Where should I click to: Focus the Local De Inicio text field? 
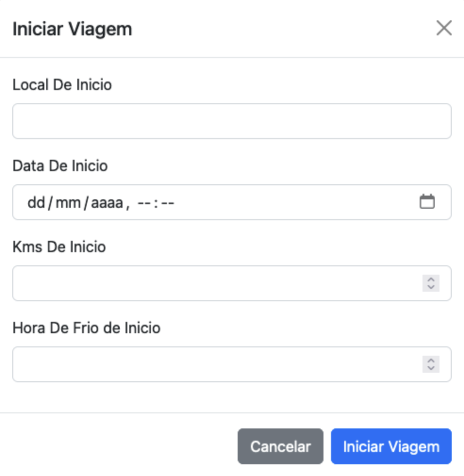[x=232, y=121]
